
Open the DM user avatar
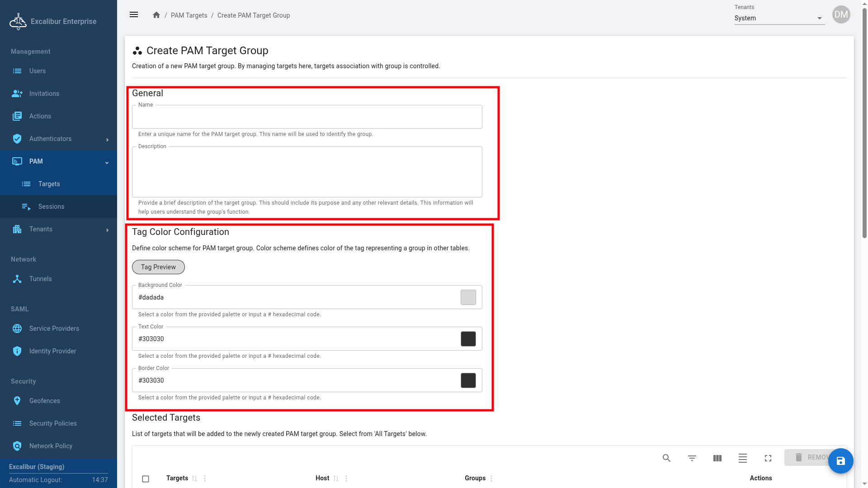[x=841, y=14]
